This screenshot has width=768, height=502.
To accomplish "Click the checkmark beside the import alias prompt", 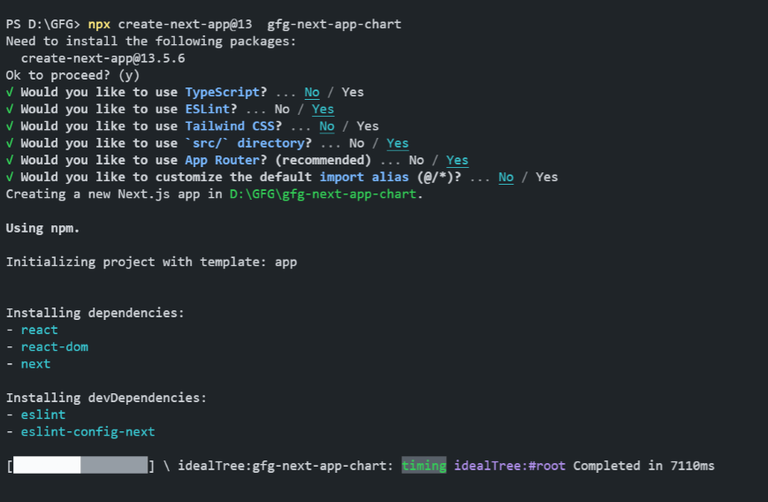I will point(10,177).
